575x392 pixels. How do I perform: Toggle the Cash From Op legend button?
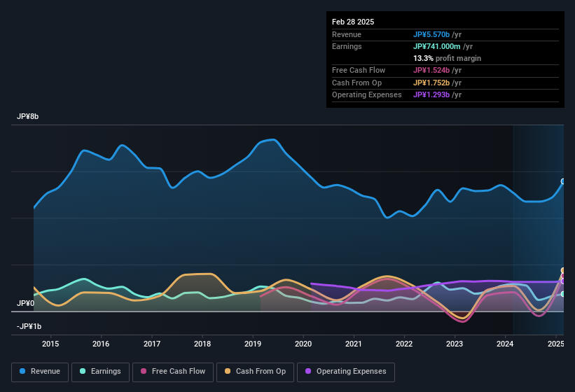[255, 372]
